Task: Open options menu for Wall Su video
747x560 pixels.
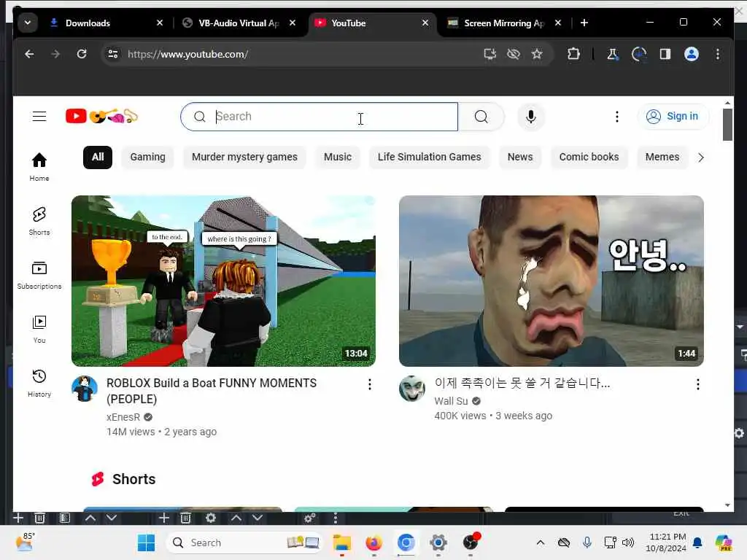Action: [x=698, y=384]
